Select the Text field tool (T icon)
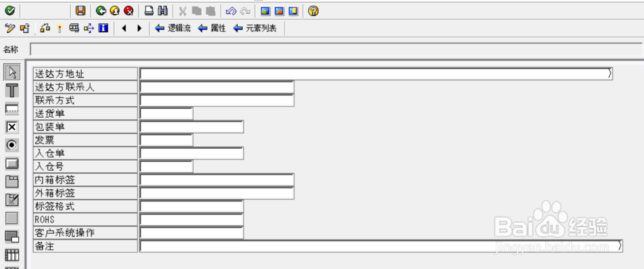This screenshot has height=269, width=644. [12, 90]
